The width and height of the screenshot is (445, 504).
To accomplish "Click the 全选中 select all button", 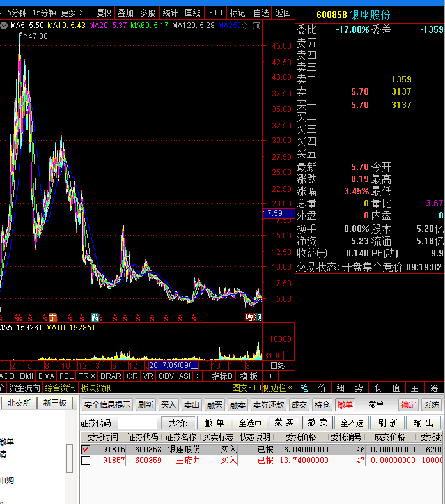I will point(250,423).
